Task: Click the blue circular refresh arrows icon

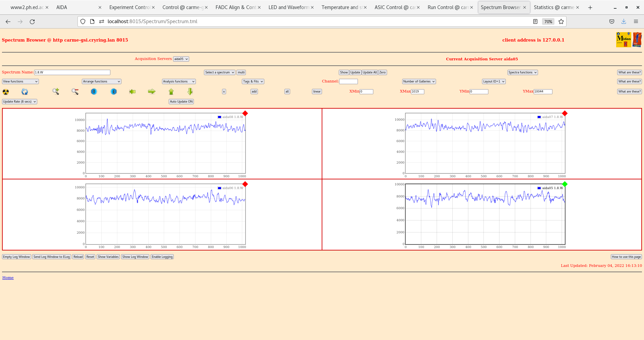Action: coord(25,92)
